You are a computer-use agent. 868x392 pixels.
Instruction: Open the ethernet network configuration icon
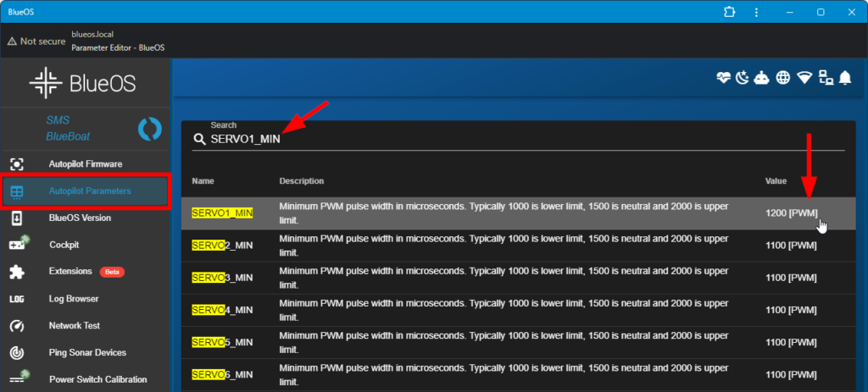tap(825, 78)
